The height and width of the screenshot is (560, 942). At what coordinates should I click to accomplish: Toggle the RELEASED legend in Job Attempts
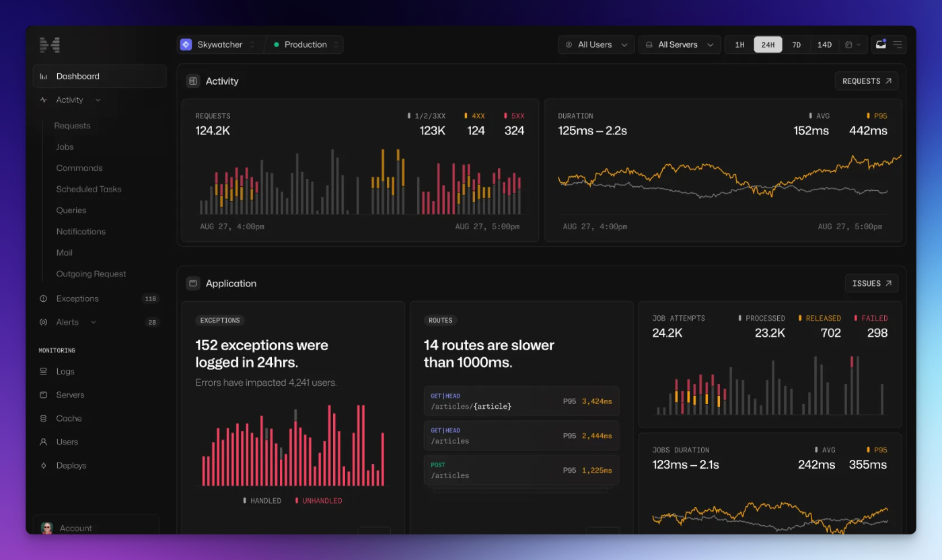point(820,319)
